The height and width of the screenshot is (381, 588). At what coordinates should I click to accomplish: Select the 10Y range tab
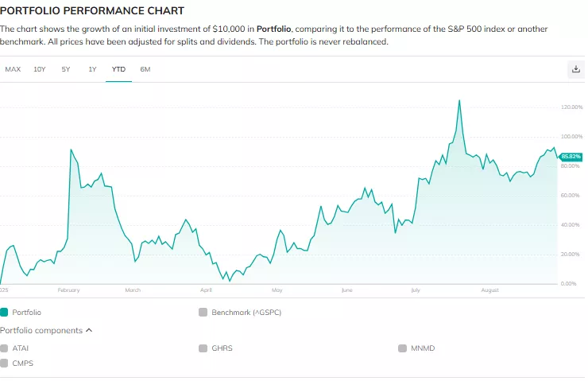40,69
